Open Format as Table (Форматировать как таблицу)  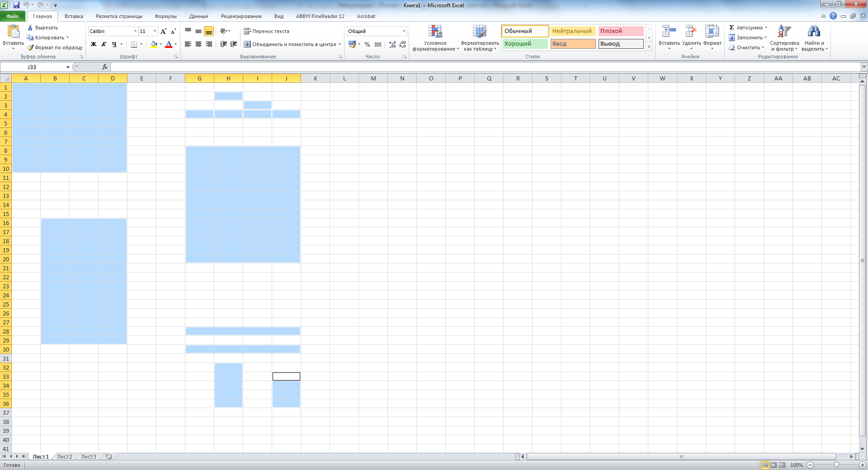pos(480,38)
